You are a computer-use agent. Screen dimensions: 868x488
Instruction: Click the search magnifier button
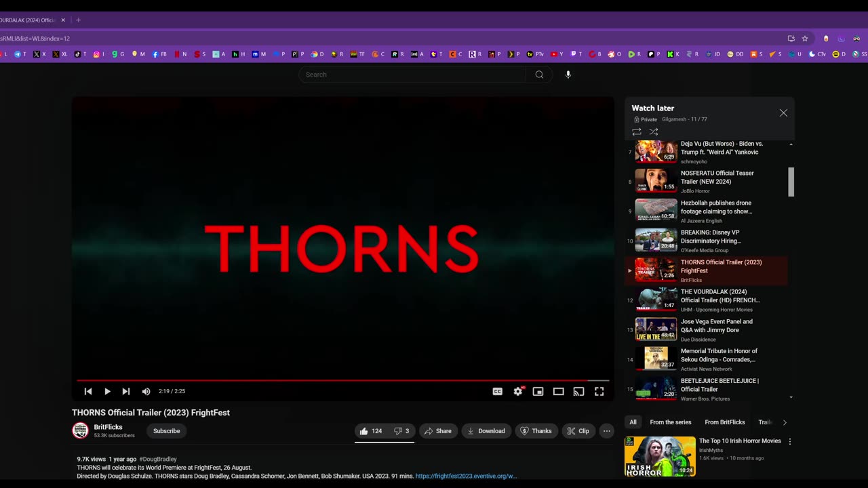point(539,75)
